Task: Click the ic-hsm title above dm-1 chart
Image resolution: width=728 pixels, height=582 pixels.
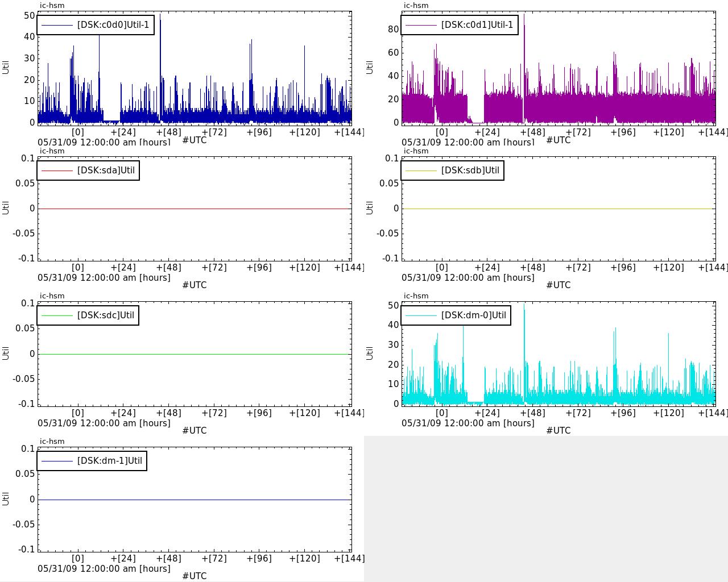Action: pyautogui.click(x=52, y=441)
